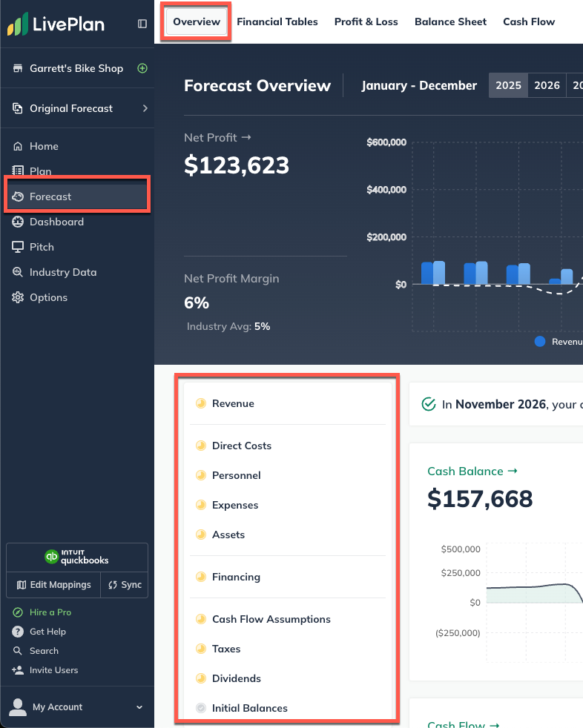Click the LivePlan logo

click(56, 24)
